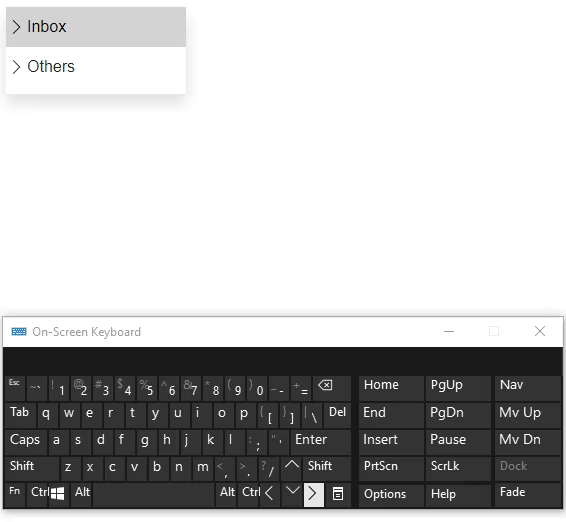566x522 pixels.
Task: Click the Windows logo key
Action: 58,494
